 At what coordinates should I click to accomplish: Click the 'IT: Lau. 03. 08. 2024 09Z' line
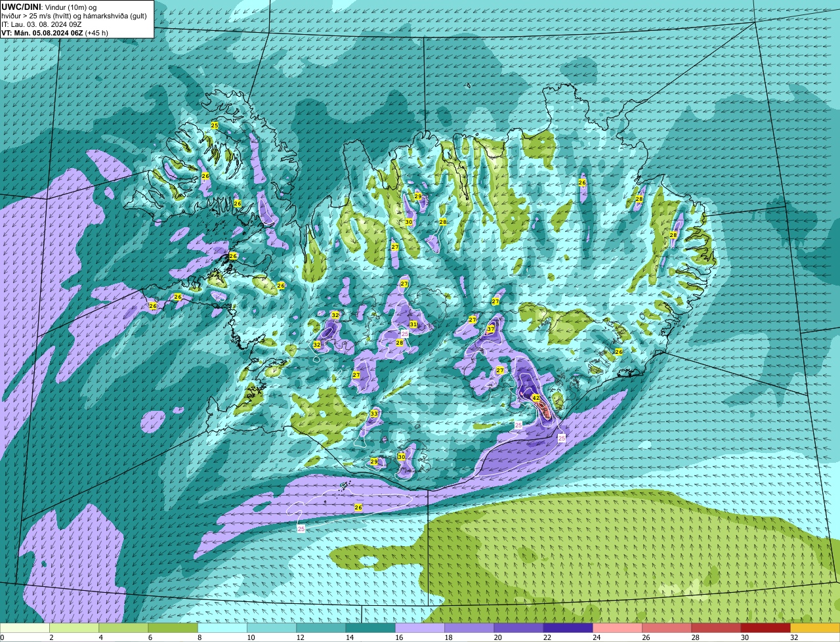[42, 24]
